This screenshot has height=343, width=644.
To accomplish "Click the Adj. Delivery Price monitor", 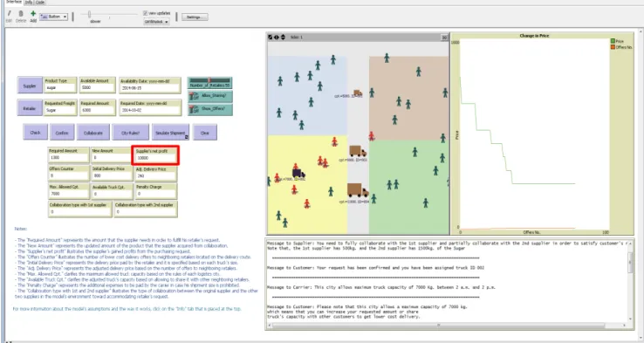I will pyautogui.click(x=155, y=173).
